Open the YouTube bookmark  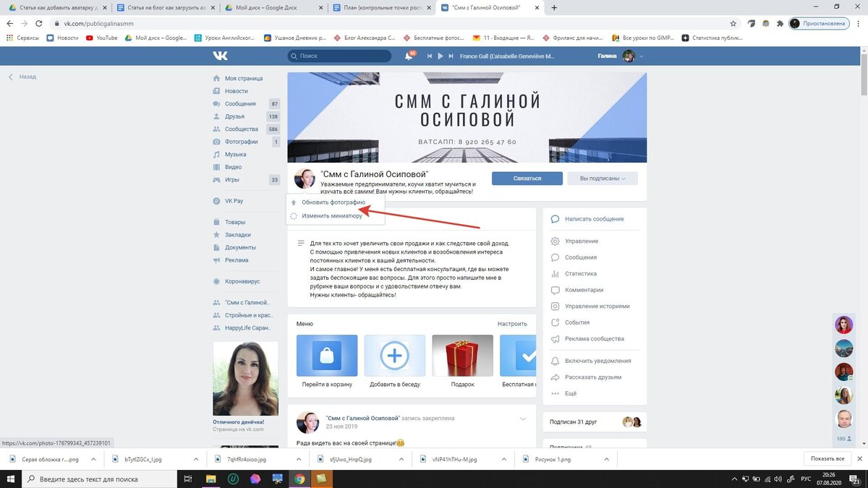(102, 38)
